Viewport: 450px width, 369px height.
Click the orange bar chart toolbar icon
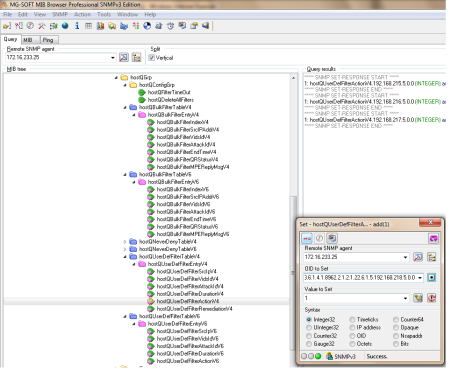pos(100,26)
